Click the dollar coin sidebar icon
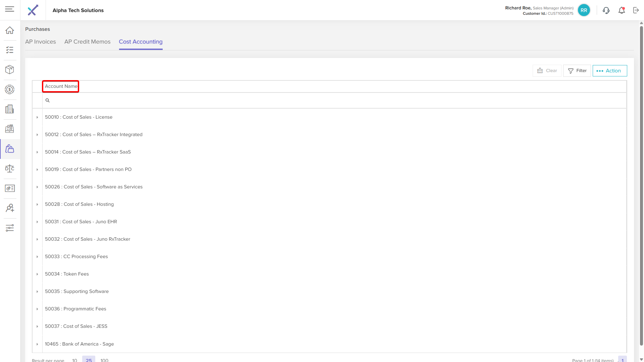 [10, 89]
